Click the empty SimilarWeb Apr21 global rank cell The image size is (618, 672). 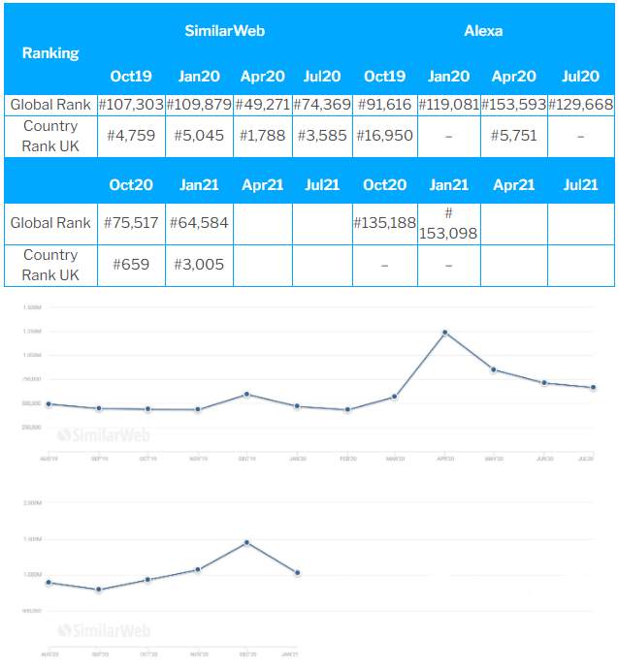[263, 223]
